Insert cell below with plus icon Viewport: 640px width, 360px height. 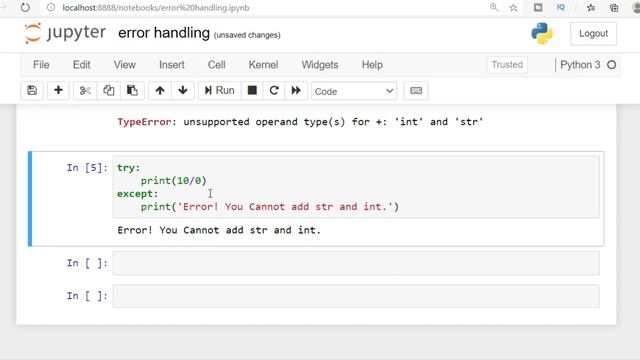click(58, 91)
